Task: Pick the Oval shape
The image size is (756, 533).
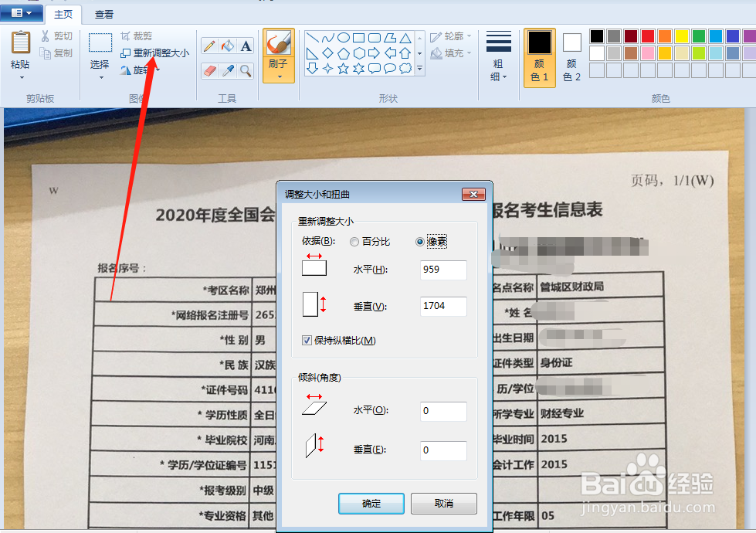Action: [344, 38]
